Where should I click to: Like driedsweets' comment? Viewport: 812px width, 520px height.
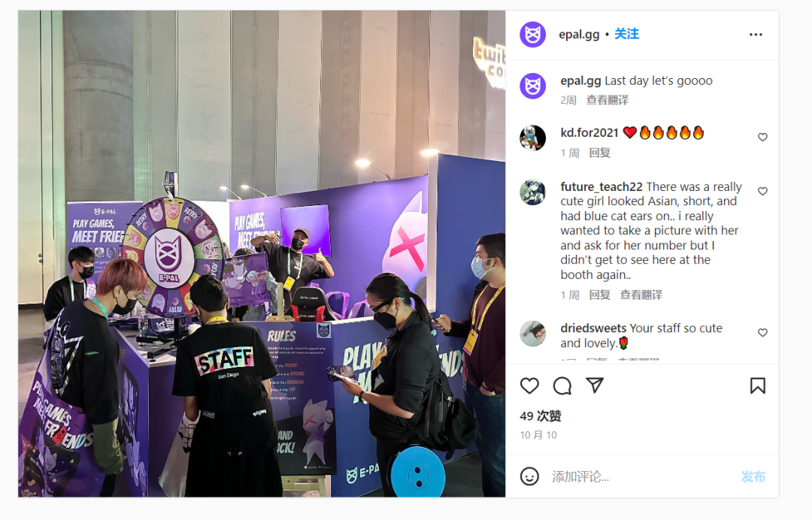pos(763,333)
